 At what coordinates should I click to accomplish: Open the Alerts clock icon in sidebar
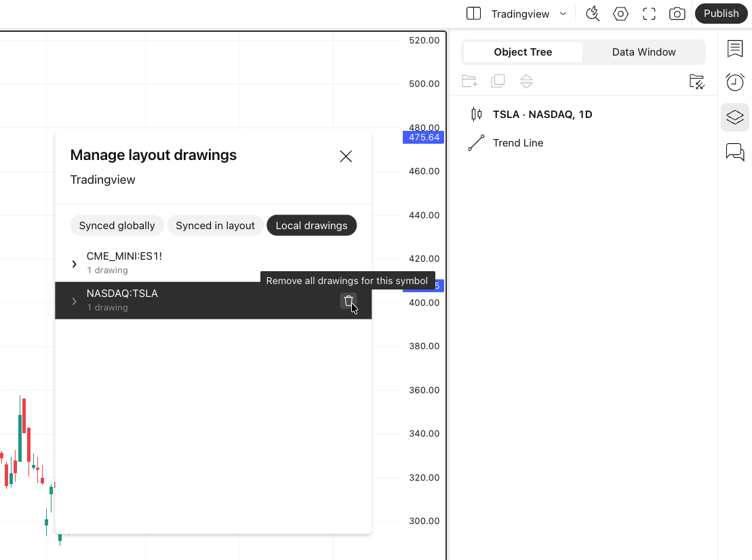pyautogui.click(x=734, y=82)
